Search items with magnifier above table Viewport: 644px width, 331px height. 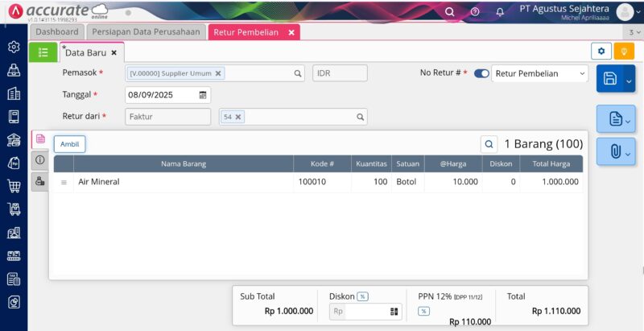pyautogui.click(x=489, y=144)
